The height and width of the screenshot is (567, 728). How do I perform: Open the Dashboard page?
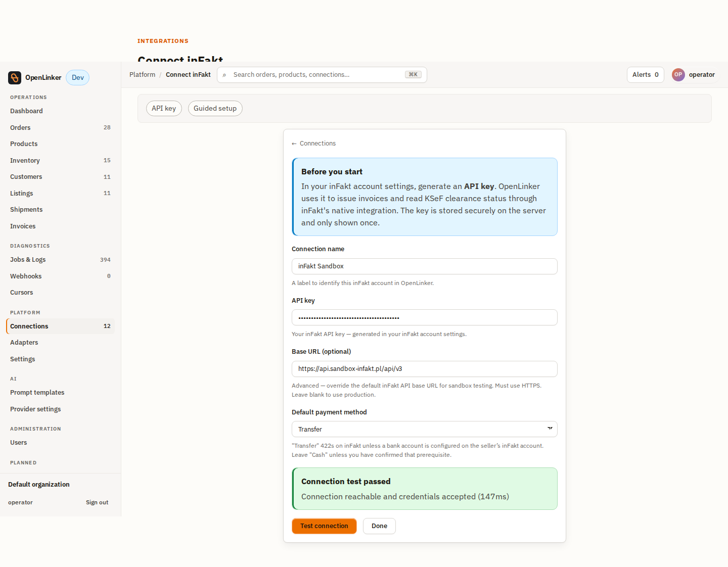coord(61,111)
